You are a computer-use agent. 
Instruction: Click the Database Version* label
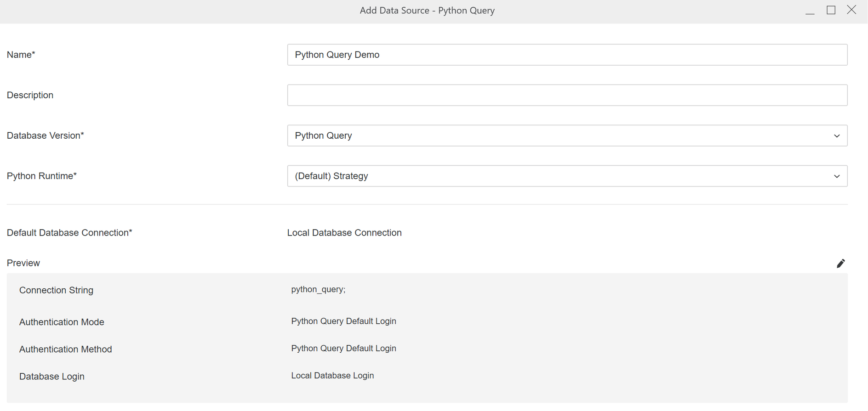click(45, 135)
